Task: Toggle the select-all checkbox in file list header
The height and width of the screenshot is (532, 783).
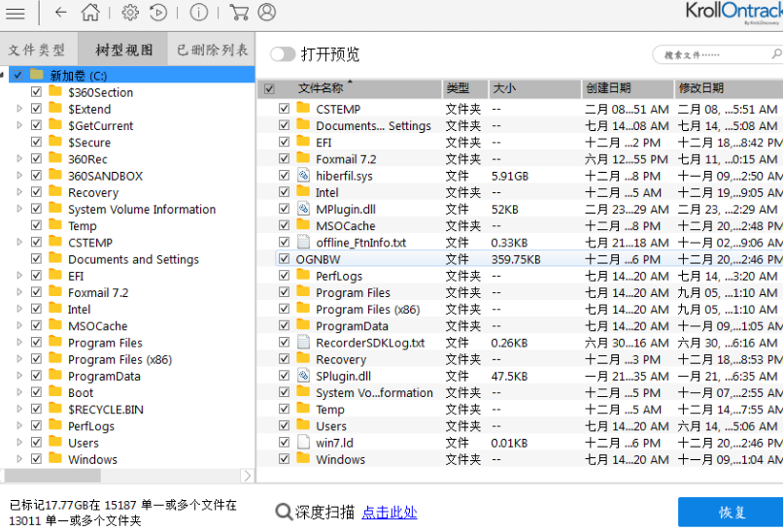Action: tap(269, 88)
